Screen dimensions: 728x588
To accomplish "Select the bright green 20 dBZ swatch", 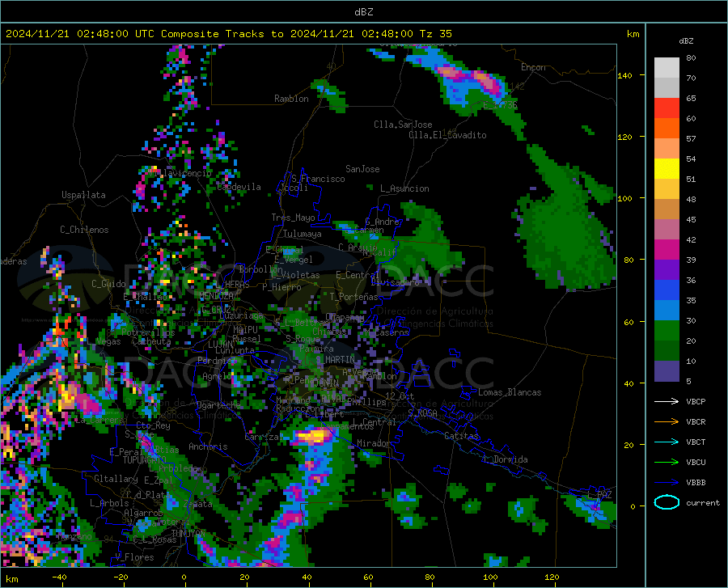I will click(667, 331).
